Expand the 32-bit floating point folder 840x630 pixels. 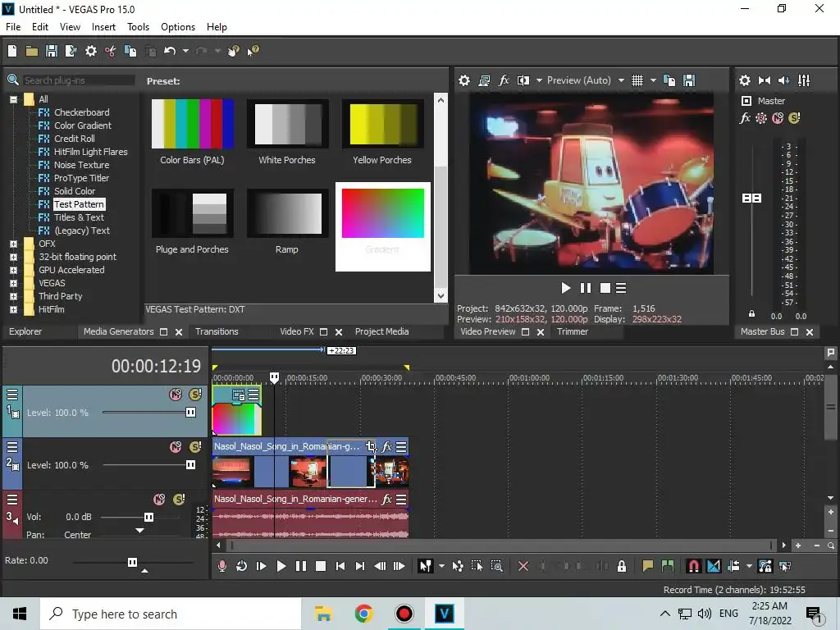(13, 257)
